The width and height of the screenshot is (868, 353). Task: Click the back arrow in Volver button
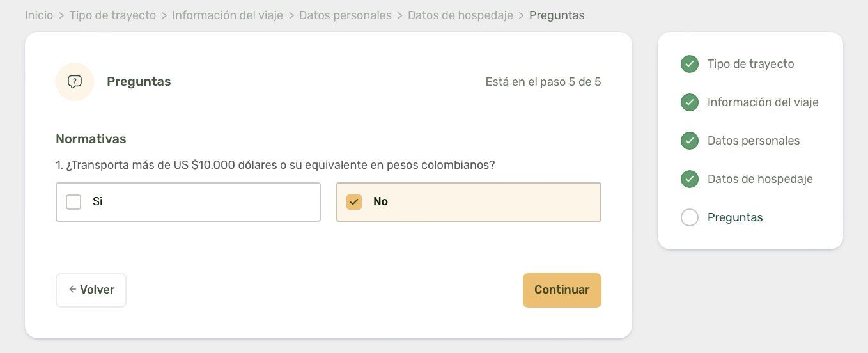[x=72, y=290]
